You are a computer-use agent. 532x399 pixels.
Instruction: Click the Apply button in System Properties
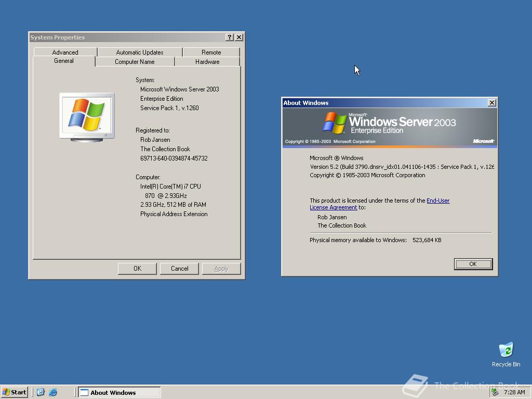point(221,269)
